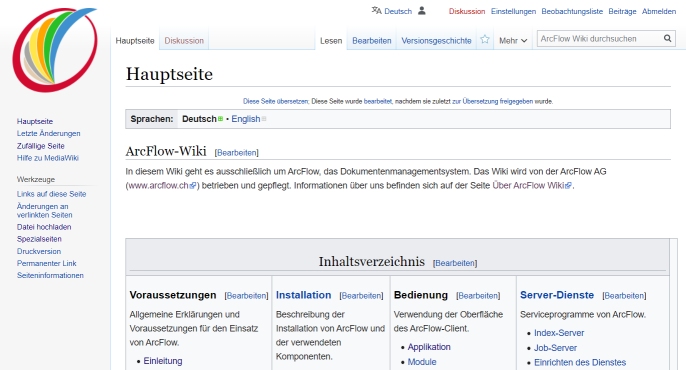Open the Job-Server link
The width and height of the screenshot is (686, 370).
[555, 348]
